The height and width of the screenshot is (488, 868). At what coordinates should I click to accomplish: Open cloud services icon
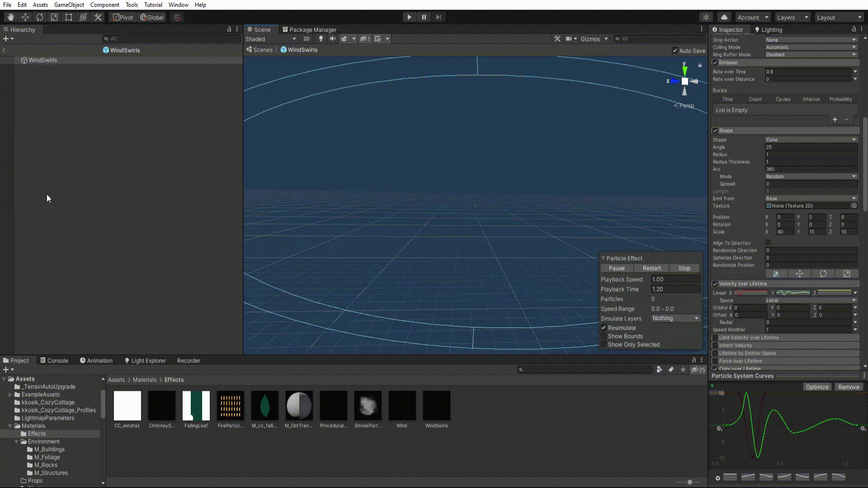(724, 17)
